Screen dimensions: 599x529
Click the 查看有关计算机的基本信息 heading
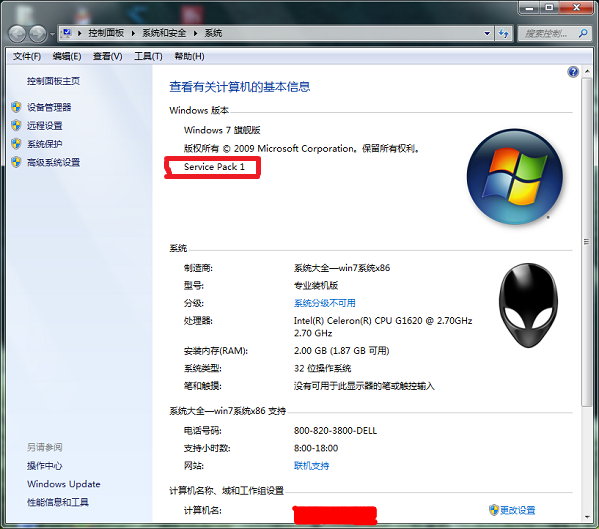point(240,87)
